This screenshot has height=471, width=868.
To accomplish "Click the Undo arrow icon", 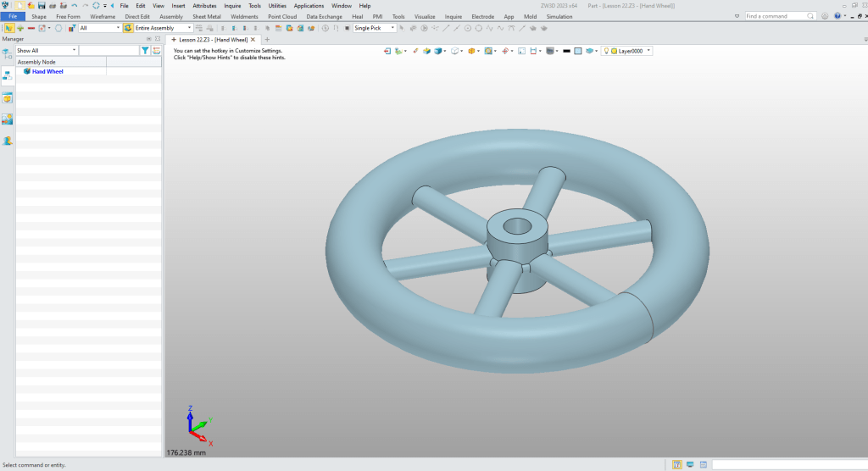I will pyautogui.click(x=75, y=5).
